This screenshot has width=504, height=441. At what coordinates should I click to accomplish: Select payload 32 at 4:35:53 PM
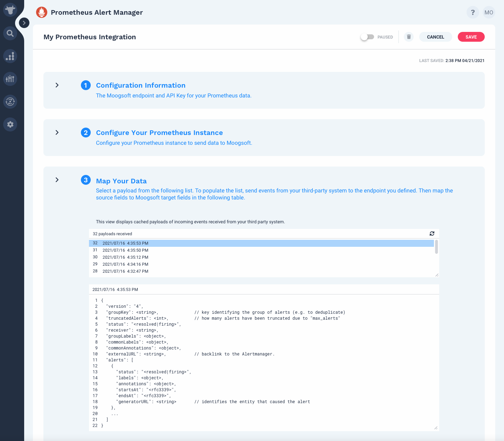point(261,243)
